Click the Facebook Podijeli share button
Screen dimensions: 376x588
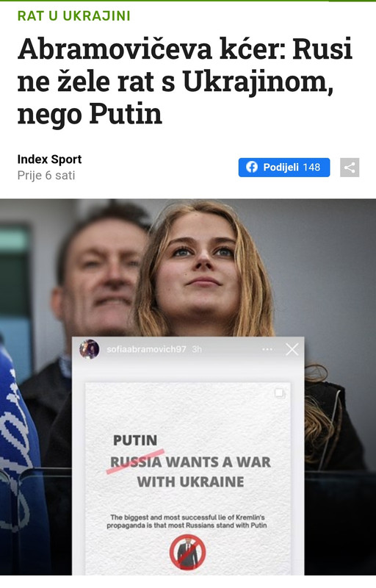(x=284, y=168)
